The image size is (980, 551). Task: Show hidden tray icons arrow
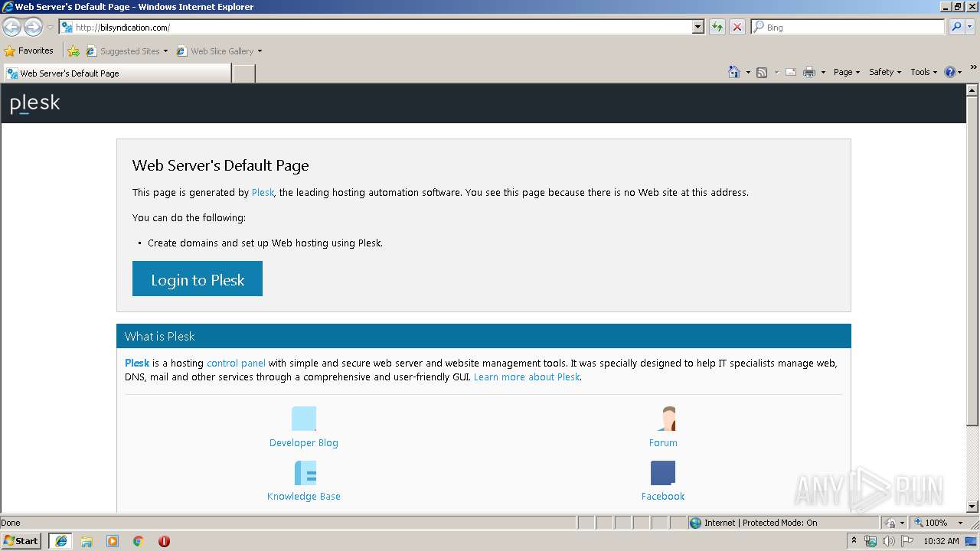pyautogui.click(x=854, y=541)
